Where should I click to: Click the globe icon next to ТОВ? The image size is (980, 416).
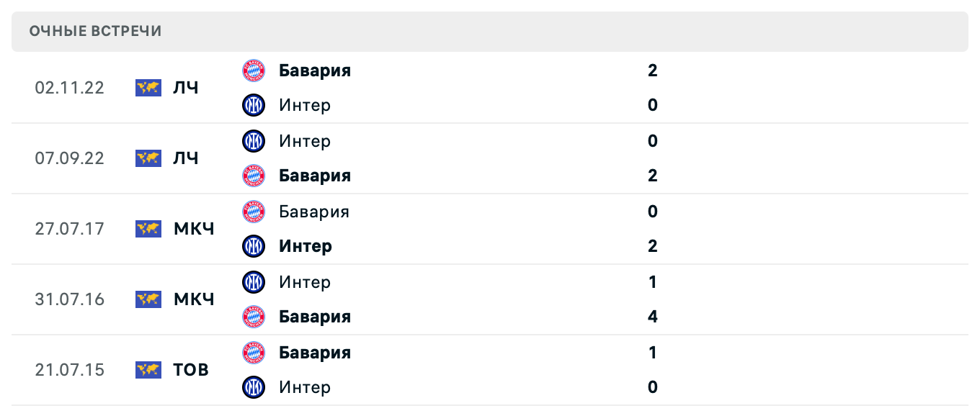[x=148, y=370]
